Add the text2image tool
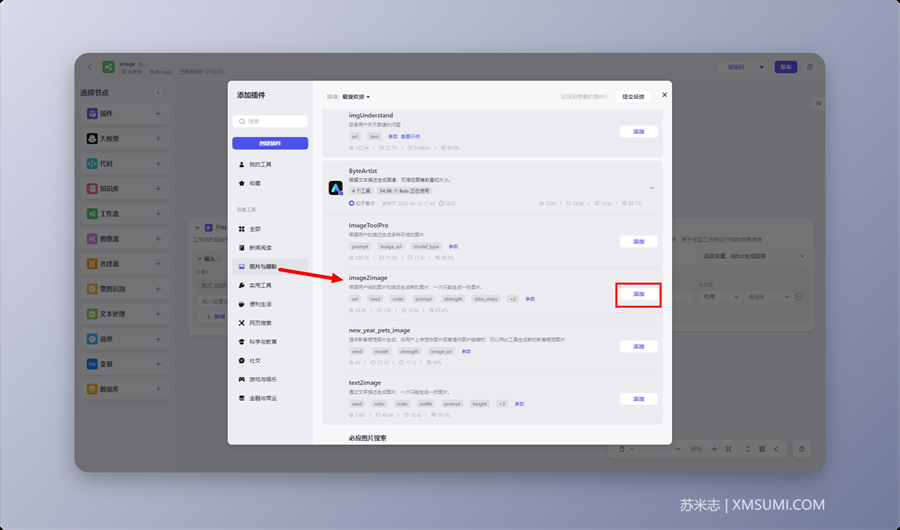The width and height of the screenshot is (900, 530). point(638,399)
